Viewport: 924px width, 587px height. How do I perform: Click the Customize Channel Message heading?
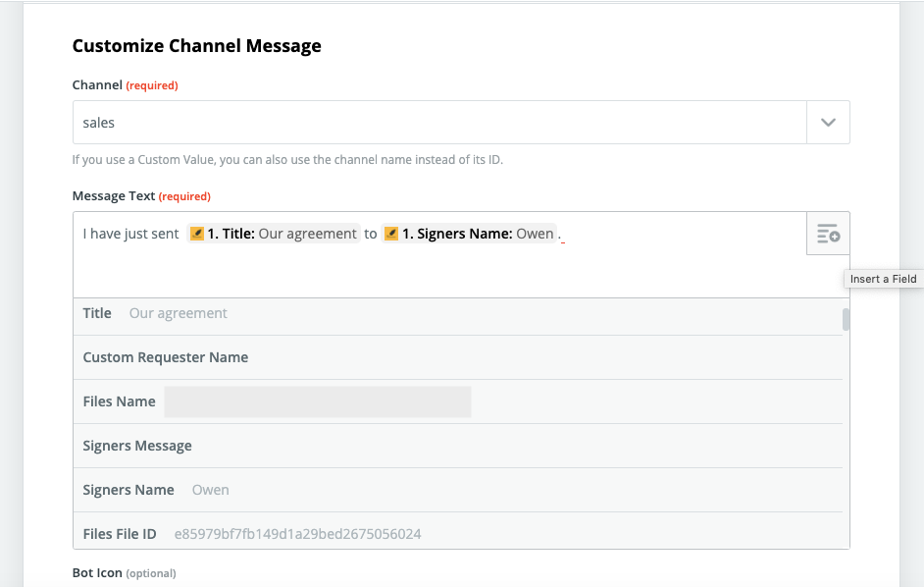[197, 46]
